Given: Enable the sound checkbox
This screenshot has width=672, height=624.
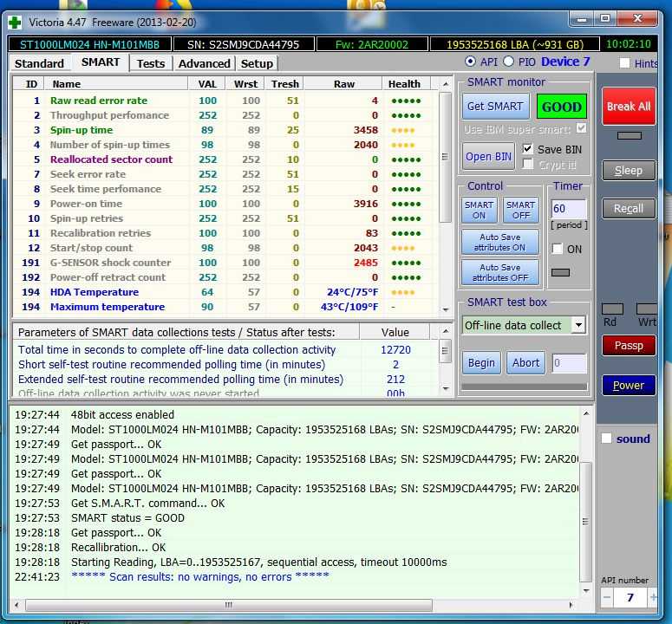Looking at the screenshot, I should (607, 439).
